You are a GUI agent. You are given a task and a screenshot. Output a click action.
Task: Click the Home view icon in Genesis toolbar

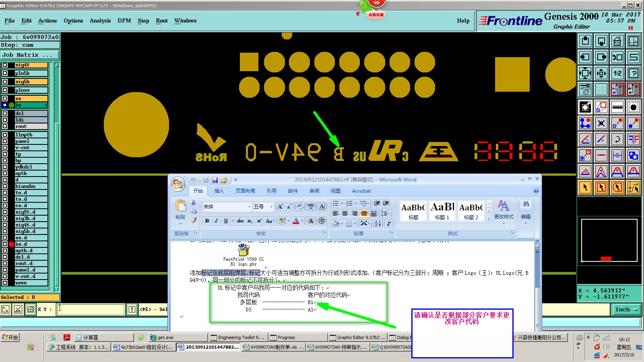tap(617, 41)
